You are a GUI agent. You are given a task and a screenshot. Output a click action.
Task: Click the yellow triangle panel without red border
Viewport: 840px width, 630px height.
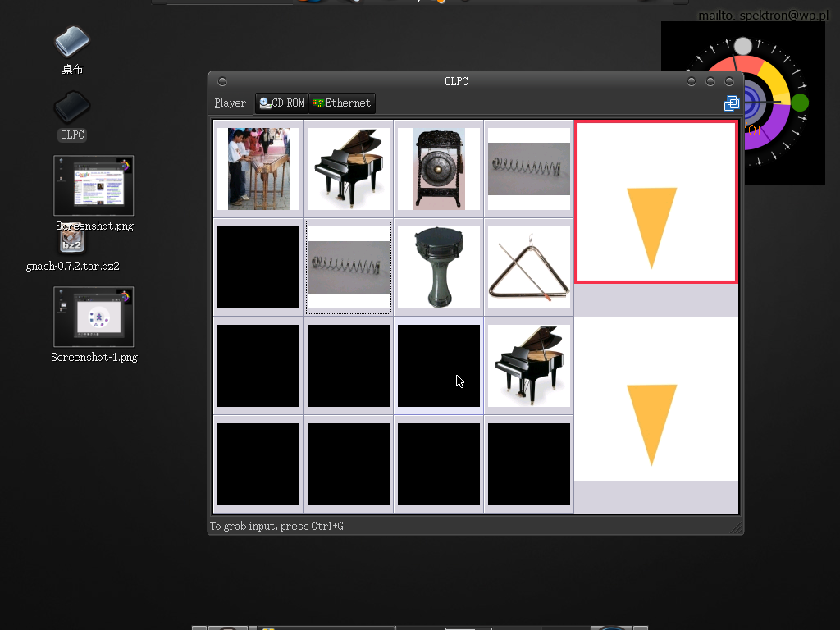coord(656,399)
